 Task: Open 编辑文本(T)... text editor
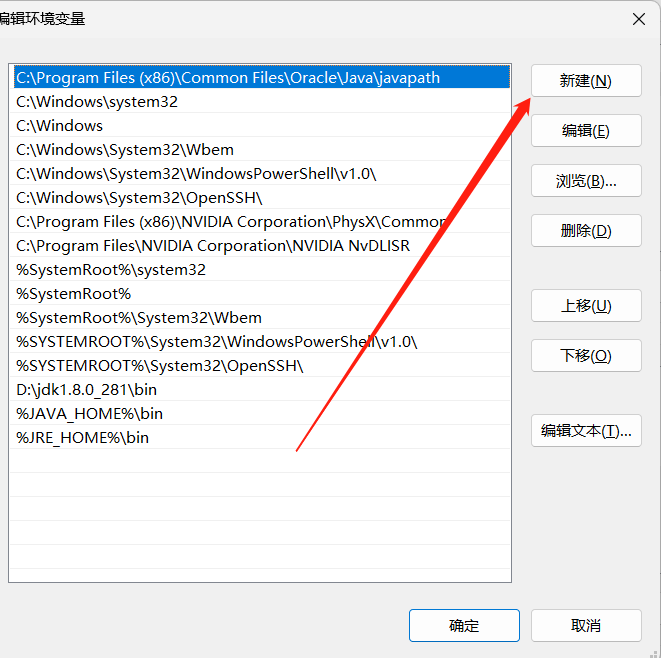point(586,431)
